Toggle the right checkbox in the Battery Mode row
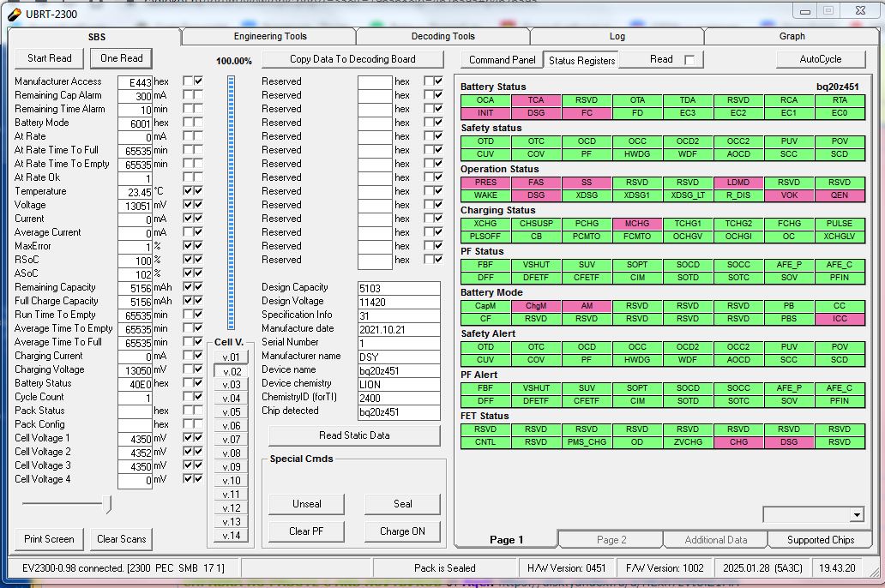The width and height of the screenshot is (885, 588). click(x=198, y=123)
